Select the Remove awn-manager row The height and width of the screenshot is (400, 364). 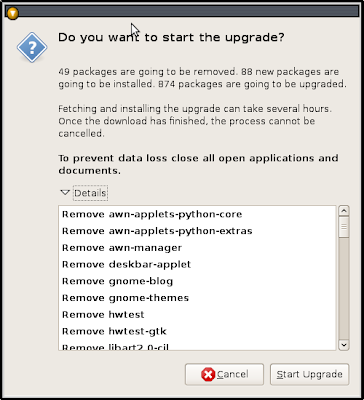coord(197,248)
